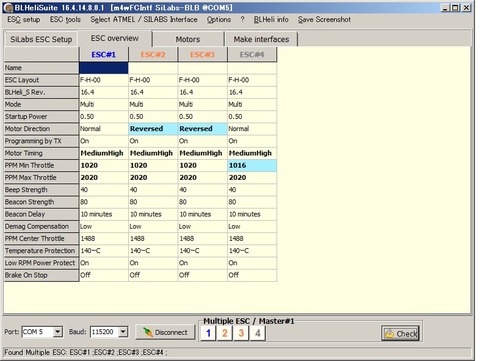The width and height of the screenshot is (500, 361).
Task: Click the ESC Layout row label
Action: click(41, 80)
